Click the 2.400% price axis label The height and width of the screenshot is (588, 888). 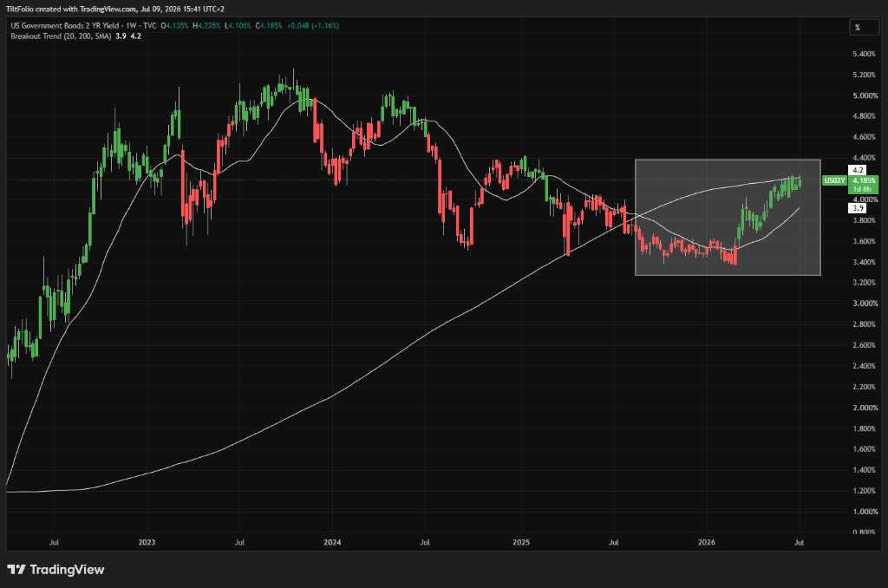click(865, 366)
